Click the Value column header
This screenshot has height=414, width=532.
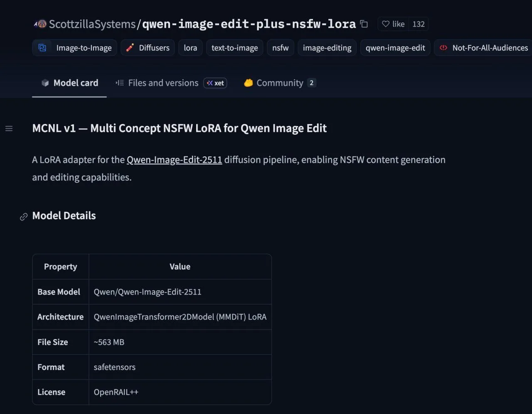180,267
